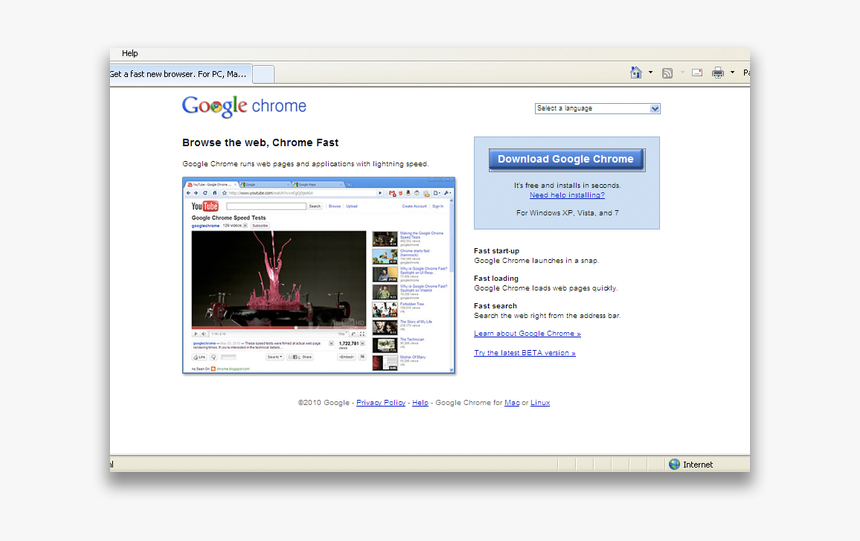Click the Home icon in the toolbar

pos(636,72)
